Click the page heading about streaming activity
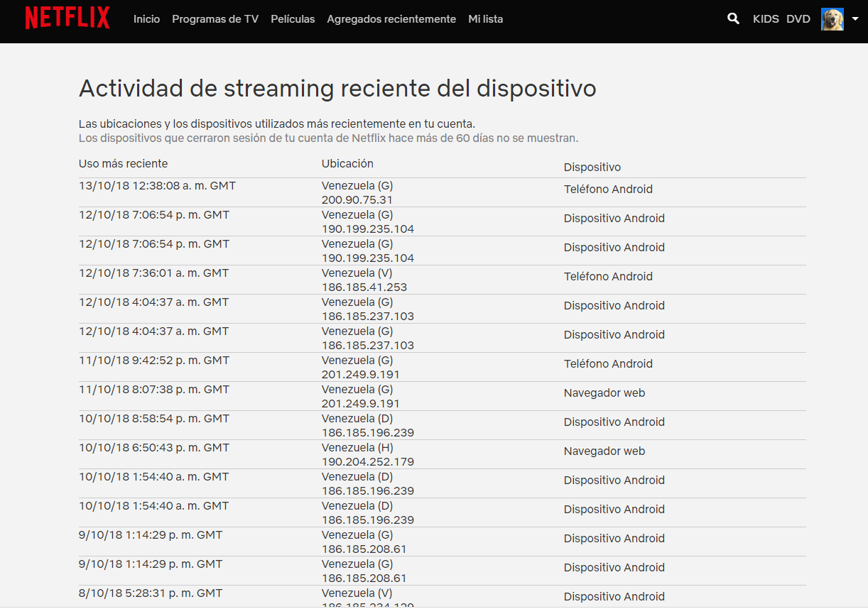This screenshot has height=609, width=868. (x=337, y=89)
